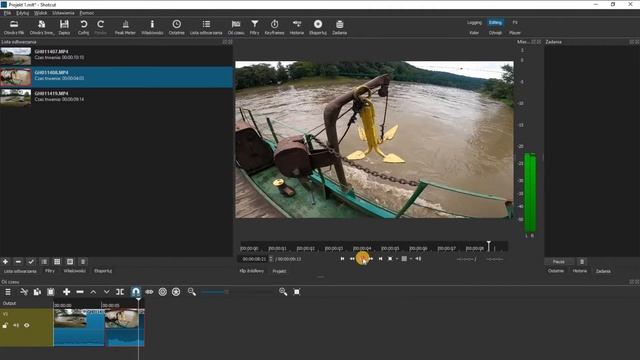Switch to the Projekt player tab
The width and height of the screenshot is (640, 360).
pyautogui.click(x=279, y=271)
